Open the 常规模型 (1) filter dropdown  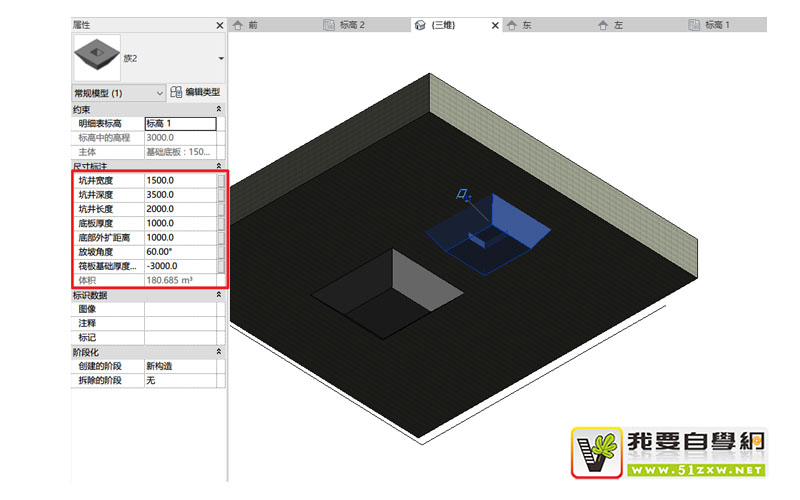click(159, 92)
